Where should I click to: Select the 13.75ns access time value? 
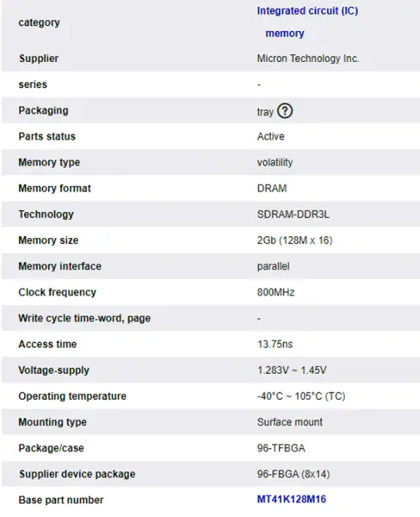[275, 344]
